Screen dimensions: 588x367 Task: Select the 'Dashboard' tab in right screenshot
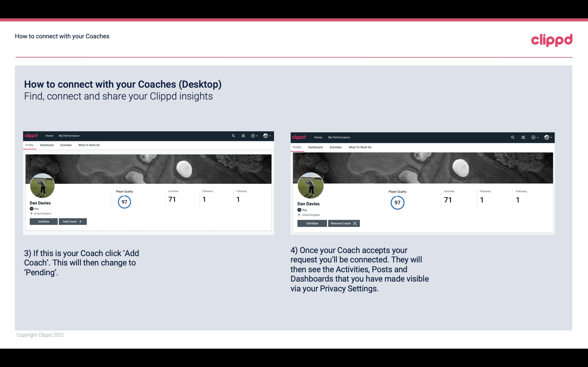(x=315, y=147)
